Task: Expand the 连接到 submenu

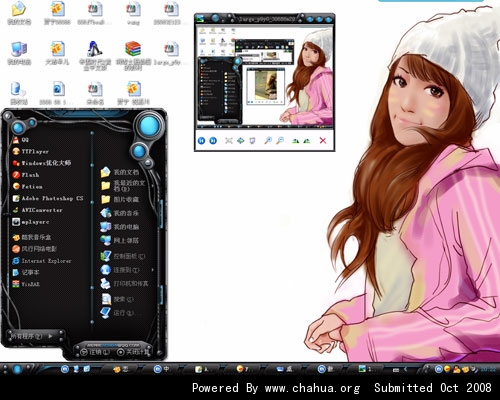Action: tap(127, 270)
